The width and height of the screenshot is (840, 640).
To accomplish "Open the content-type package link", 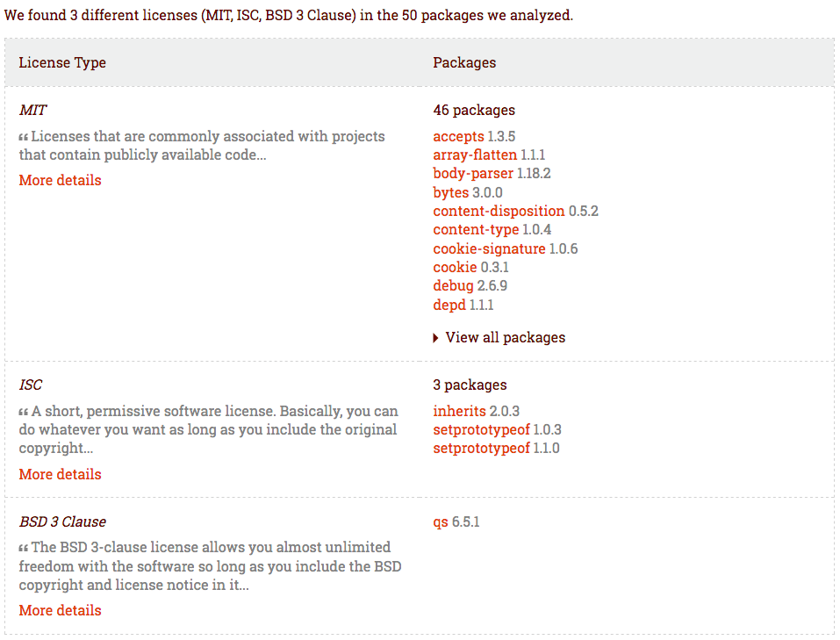I will tap(476, 230).
